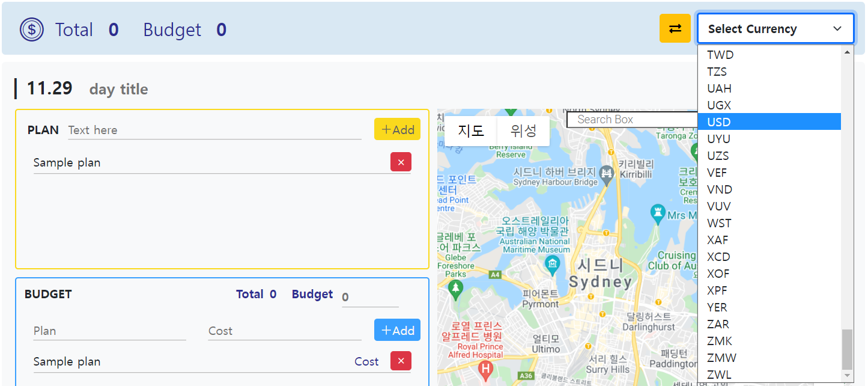
Task: Choose USD from the currency list
Action: pyautogui.click(x=769, y=121)
